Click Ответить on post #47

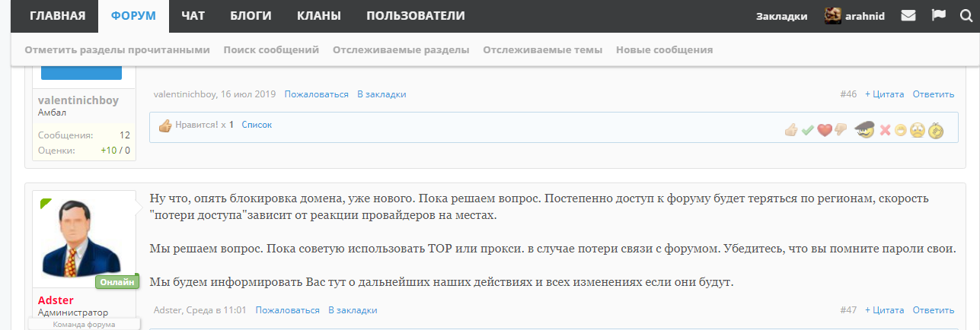point(933,310)
